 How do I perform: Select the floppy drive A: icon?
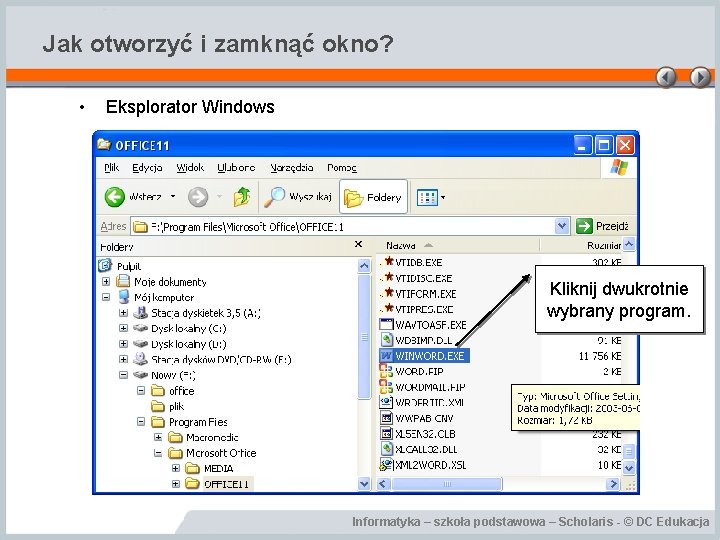point(140,313)
